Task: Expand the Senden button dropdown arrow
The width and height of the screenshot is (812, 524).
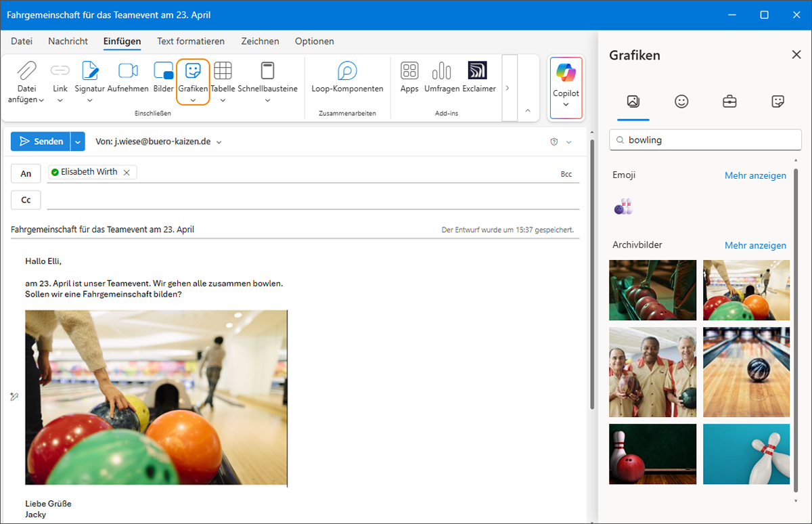Action: [x=78, y=141]
